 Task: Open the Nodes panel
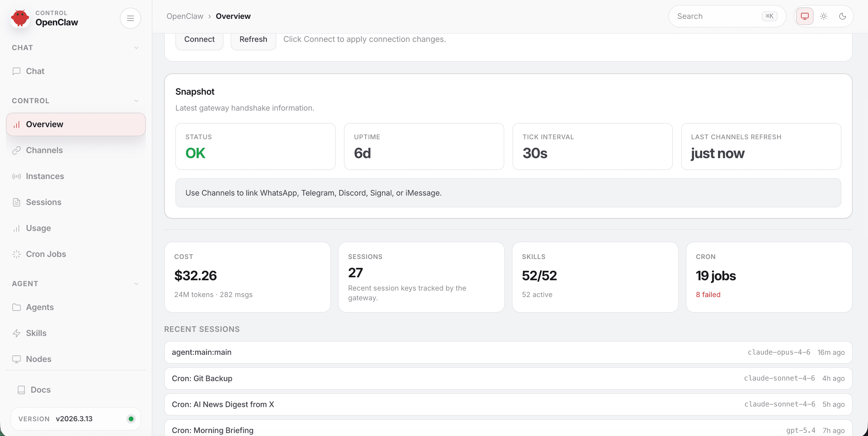tap(38, 359)
